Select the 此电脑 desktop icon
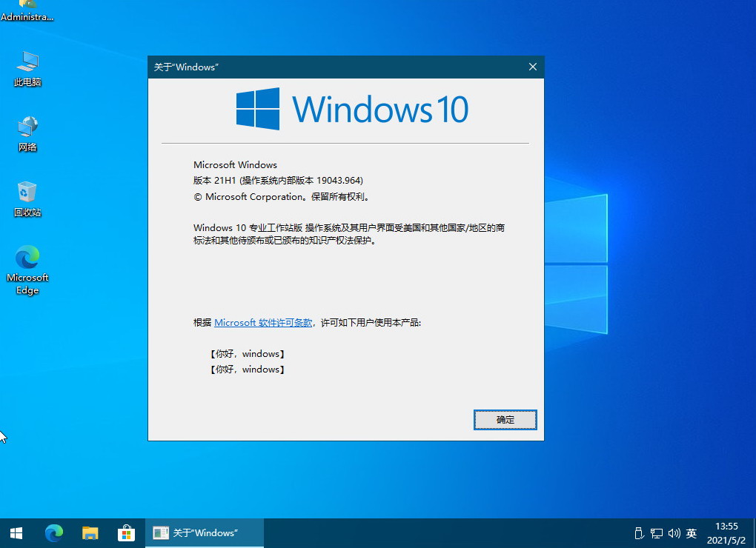 [x=27, y=69]
